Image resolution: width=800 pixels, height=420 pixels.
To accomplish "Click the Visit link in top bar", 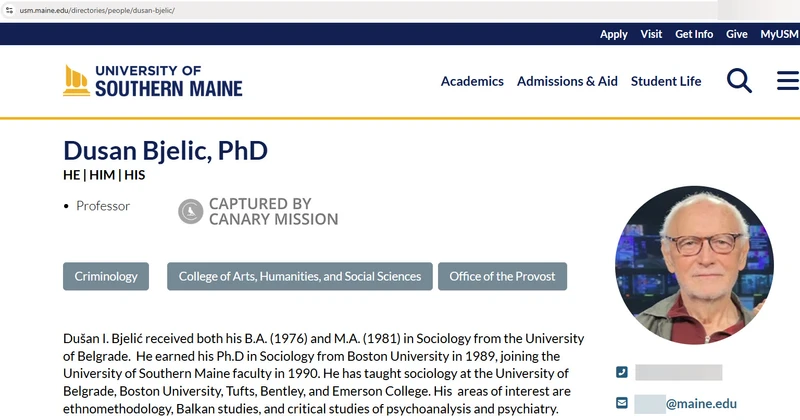I will coord(651,34).
